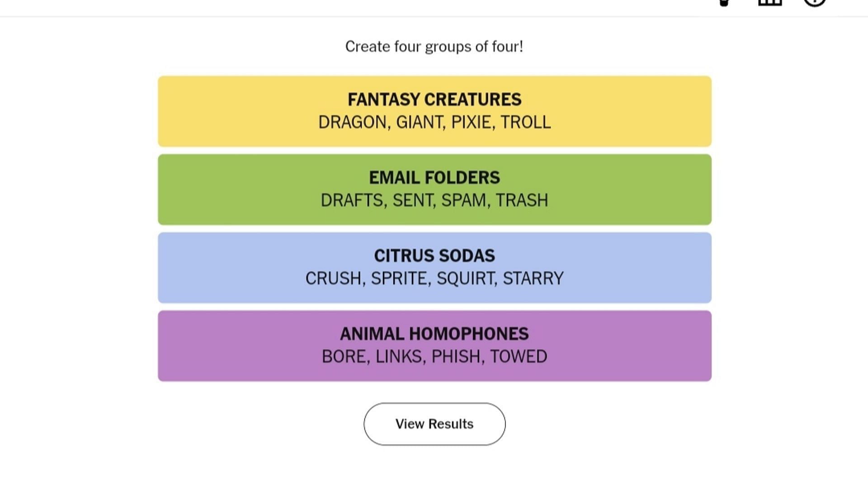
Task: Select the FANTASY CREATURES category tile
Action: point(434,111)
